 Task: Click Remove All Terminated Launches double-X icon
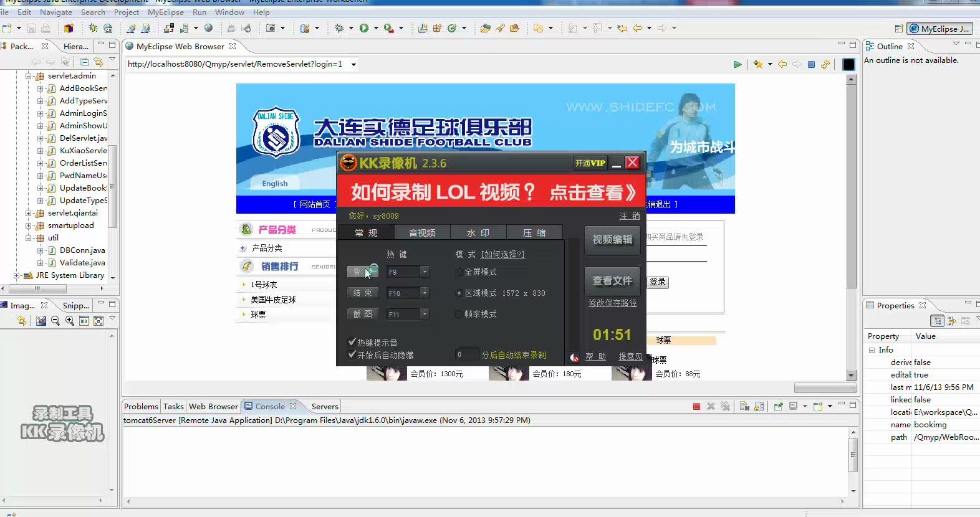(725, 406)
